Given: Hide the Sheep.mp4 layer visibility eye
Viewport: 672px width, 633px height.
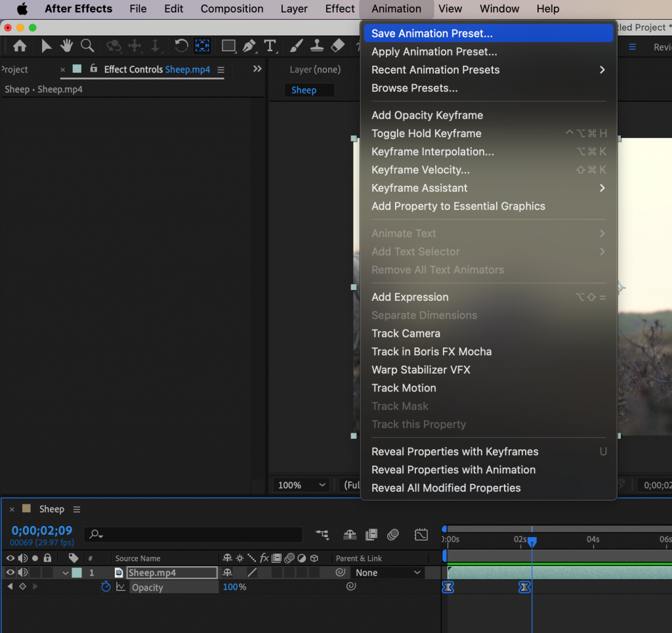Looking at the screenshot, I should (10, 572).
